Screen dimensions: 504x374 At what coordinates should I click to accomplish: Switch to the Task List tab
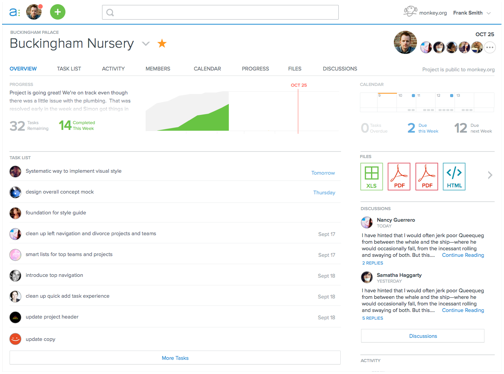tap(69, 69)
